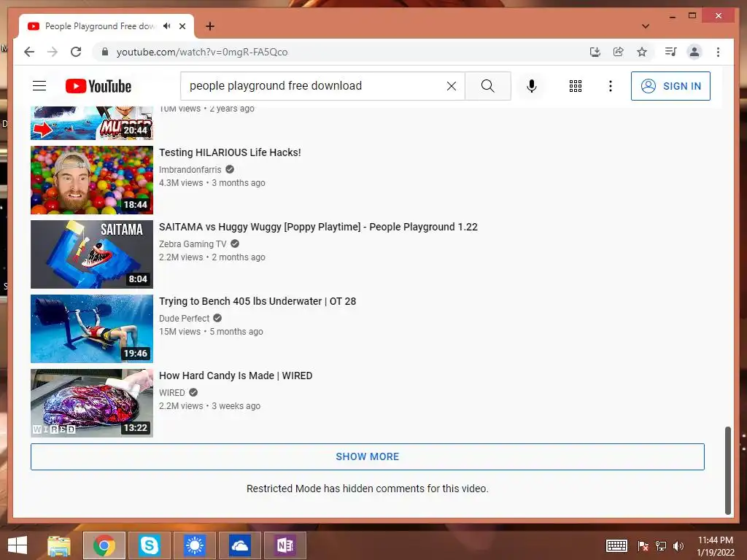Clear the search box with the X icon

click(x=451, y=86)
